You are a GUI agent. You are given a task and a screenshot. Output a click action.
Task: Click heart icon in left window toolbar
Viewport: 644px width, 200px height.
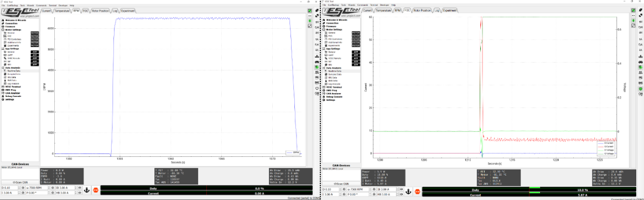pyautogui.click(x=316, y=88)
